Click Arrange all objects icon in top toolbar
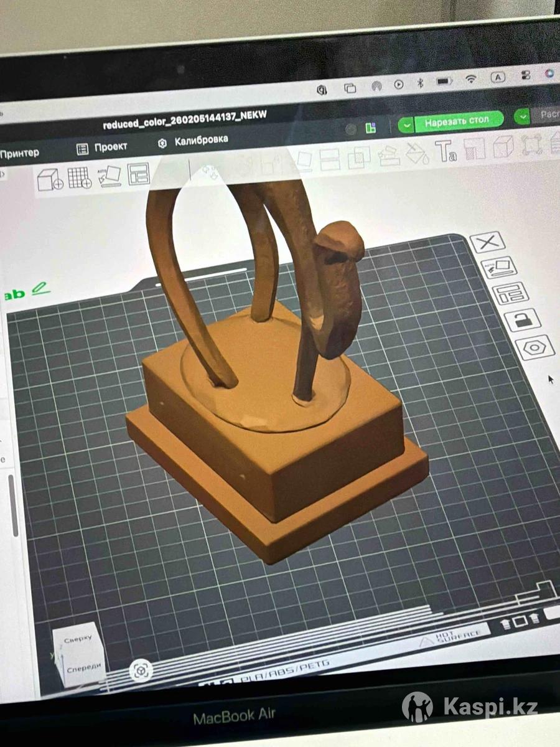560x747 pixels. (138, 174)
